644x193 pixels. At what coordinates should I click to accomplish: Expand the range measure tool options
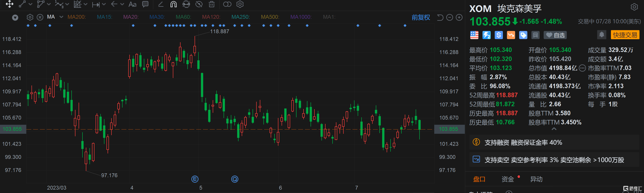104,4
